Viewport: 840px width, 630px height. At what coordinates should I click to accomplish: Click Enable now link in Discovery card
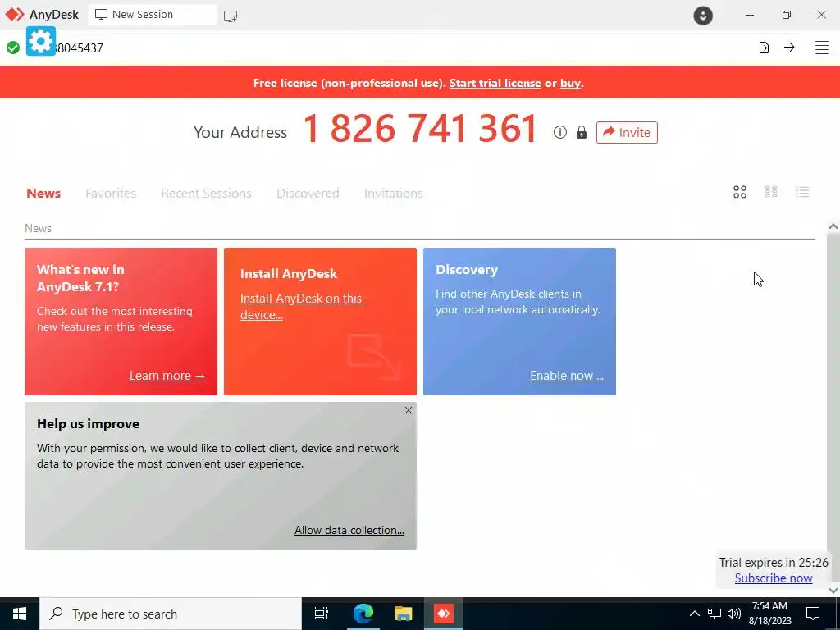(567, 376)
